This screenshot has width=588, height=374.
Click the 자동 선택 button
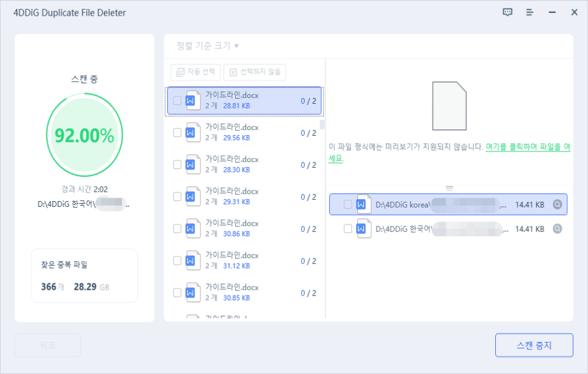click(x=195, y=72)
